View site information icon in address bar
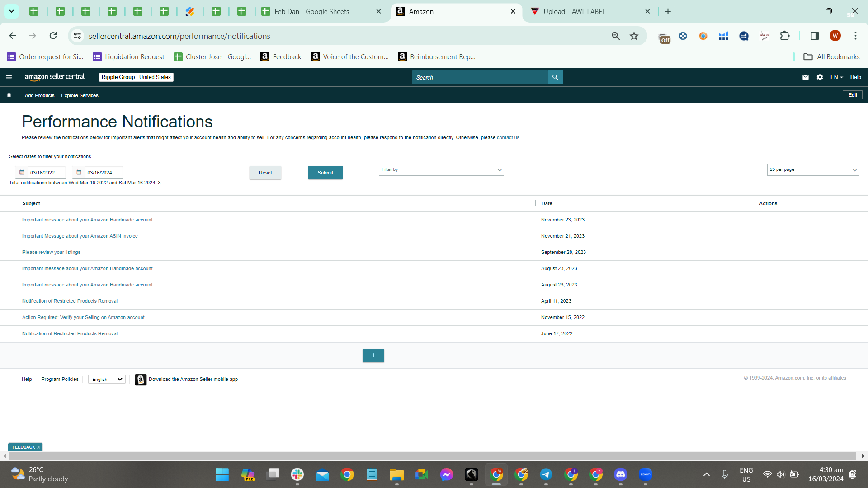The image size is (868, 488). coord(78,36)
